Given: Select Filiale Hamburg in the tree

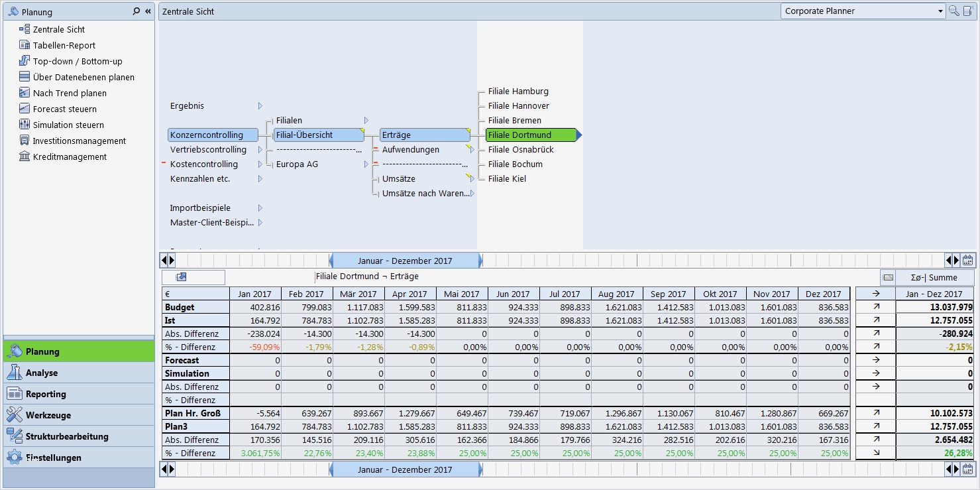Looking at the screenshot, I should (518, 92).
